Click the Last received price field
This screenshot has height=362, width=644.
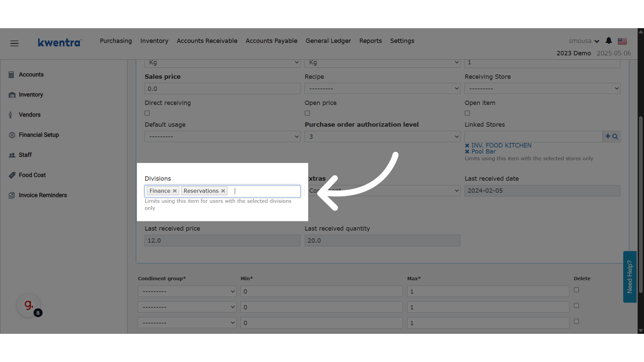[222, 240]
